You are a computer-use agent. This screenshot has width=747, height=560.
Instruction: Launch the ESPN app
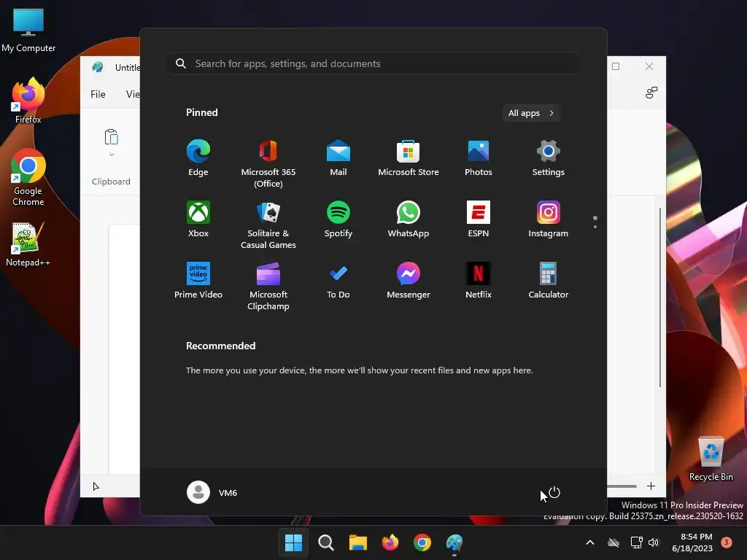click(479, 219)
